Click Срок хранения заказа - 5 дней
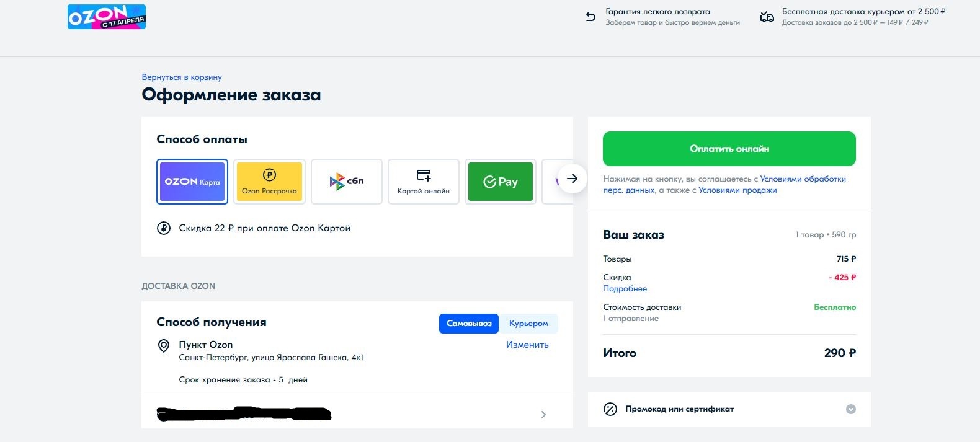 click(243, 380)
